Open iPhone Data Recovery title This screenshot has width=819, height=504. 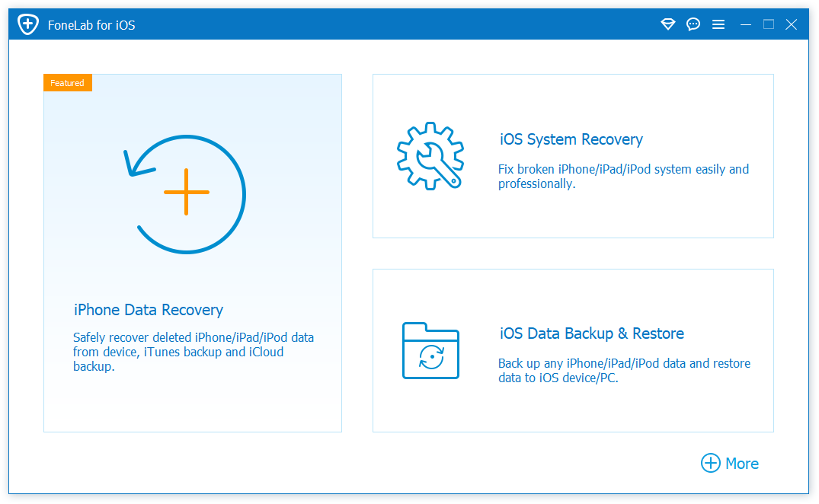coord(149,310)
